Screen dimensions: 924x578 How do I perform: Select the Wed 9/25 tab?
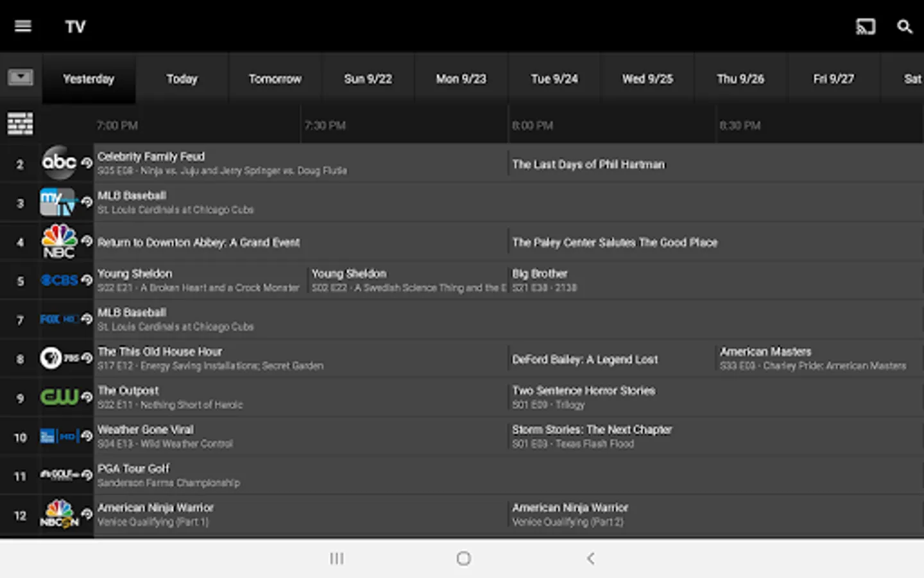[x=647, y=78]
